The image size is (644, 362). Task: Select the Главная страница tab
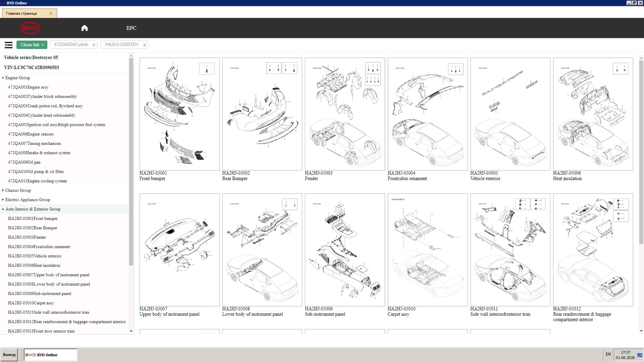[x=21, y=13]
